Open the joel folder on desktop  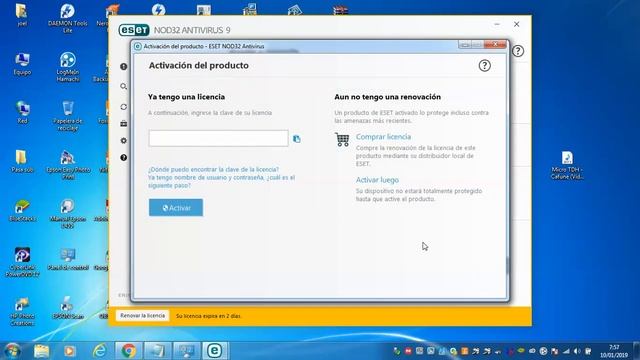tap(22, 16)
